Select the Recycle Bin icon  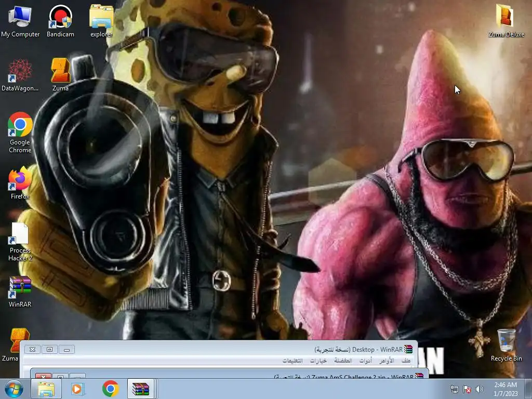click(x=506, y=345)
